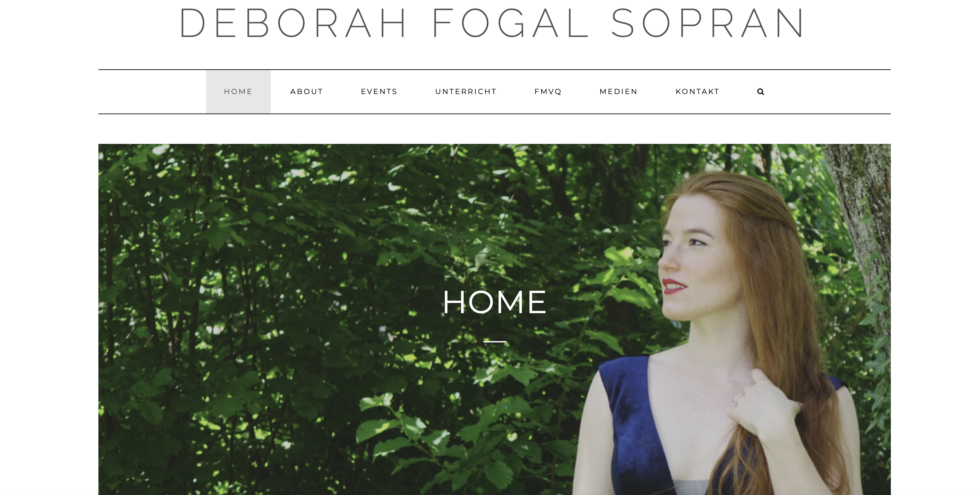Click the word DEBORAH in the header title
The width and height of the screenshot is (980, 495).
[293, 23]
